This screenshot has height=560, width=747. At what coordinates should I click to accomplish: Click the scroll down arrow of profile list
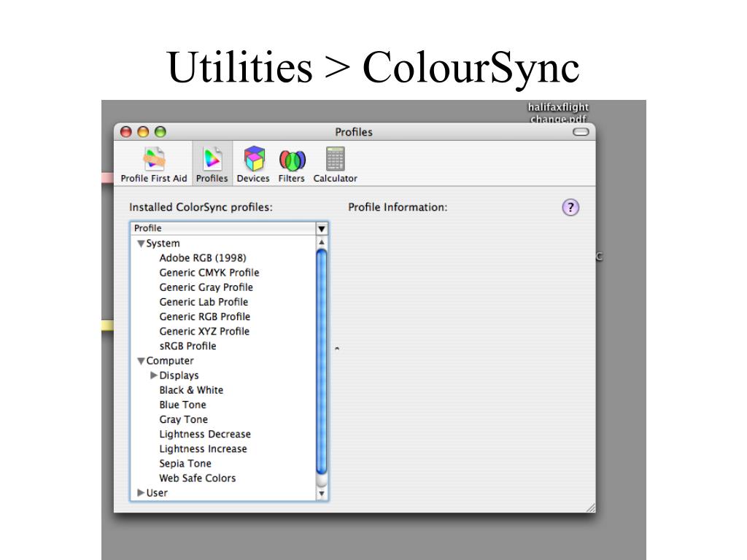coord(322,494)
